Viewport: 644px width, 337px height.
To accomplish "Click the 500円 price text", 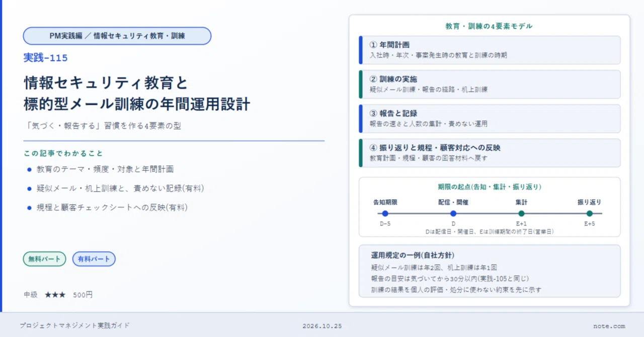I will pyautogui.click(x=83, y=295).
